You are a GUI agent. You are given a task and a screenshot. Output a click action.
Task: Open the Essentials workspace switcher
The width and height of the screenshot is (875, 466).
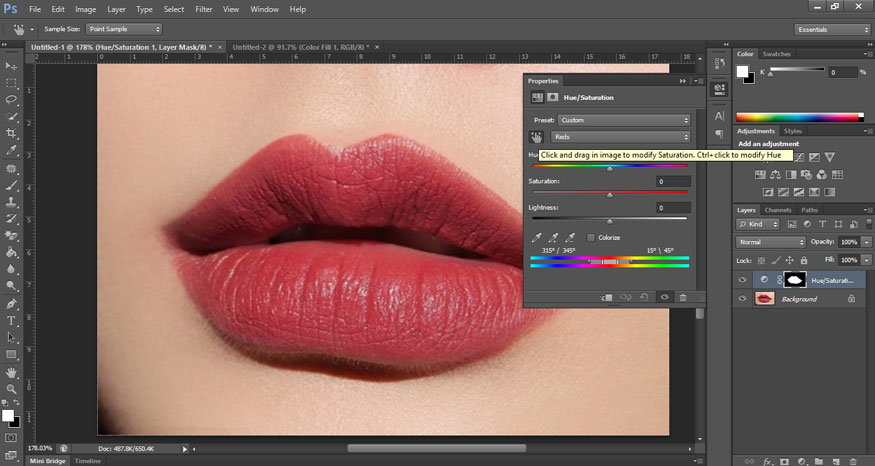tap(832, 29)
